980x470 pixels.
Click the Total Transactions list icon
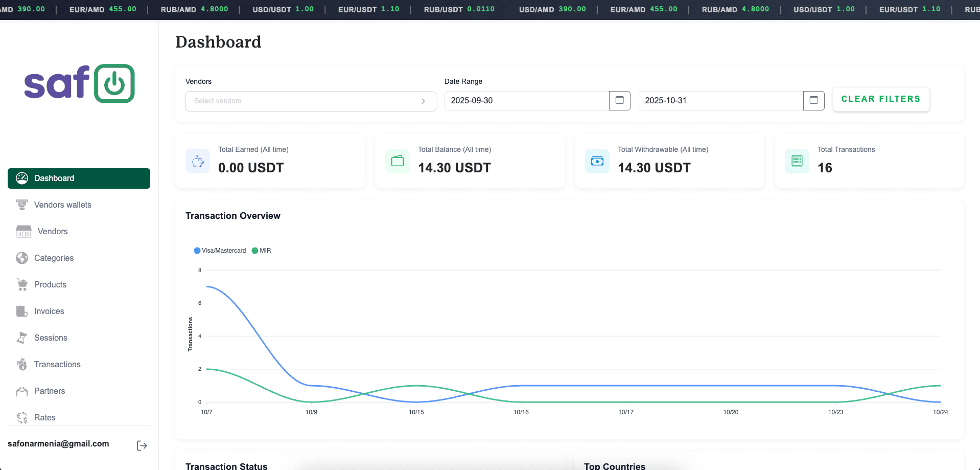click(x=797, y=162)
